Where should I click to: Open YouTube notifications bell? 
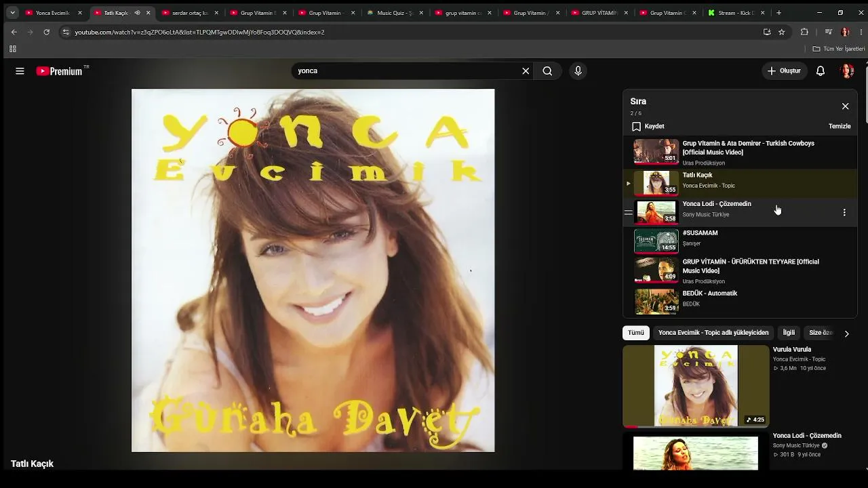click(x=821, y=70)
